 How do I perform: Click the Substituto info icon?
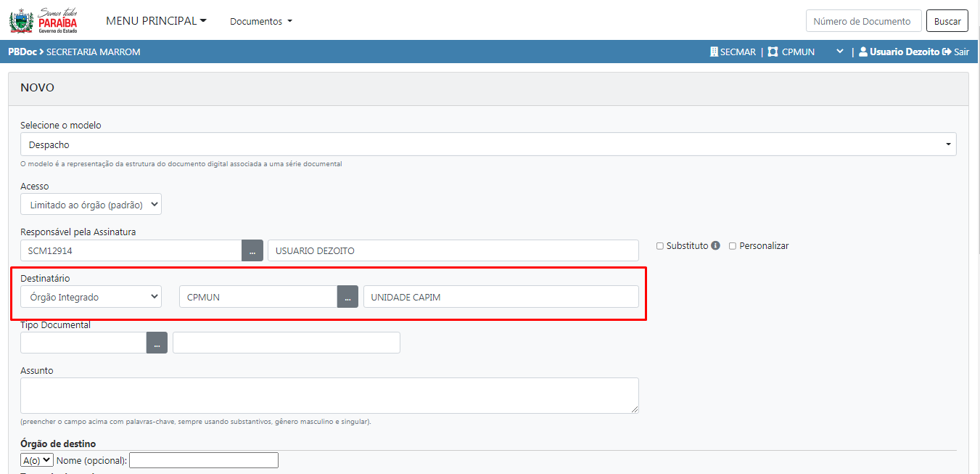pos(715,246)
